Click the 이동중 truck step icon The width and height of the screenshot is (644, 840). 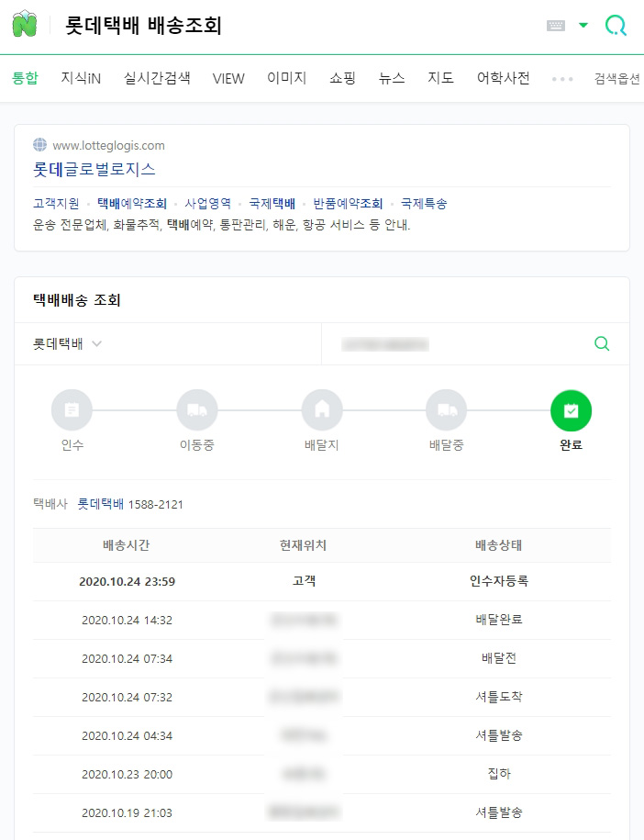click(197, 410)
